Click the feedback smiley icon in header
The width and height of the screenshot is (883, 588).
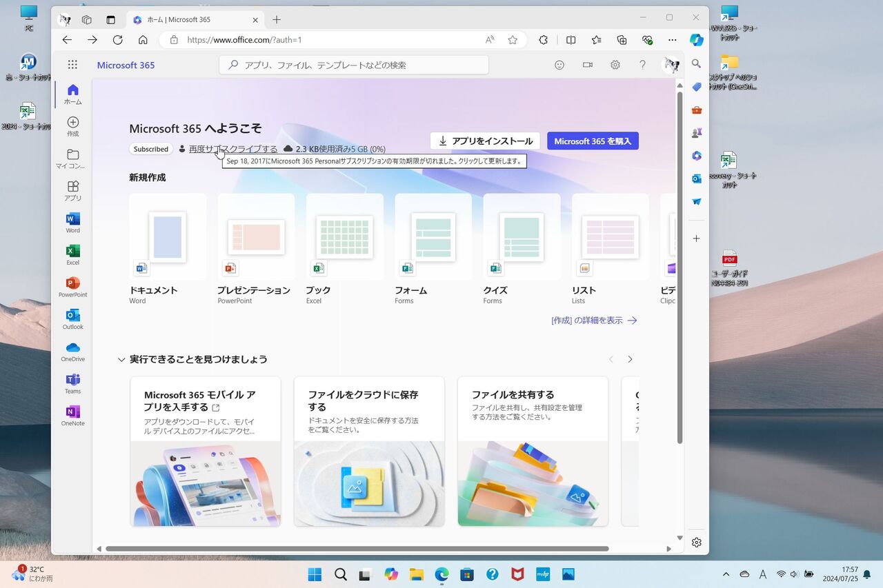559,65
